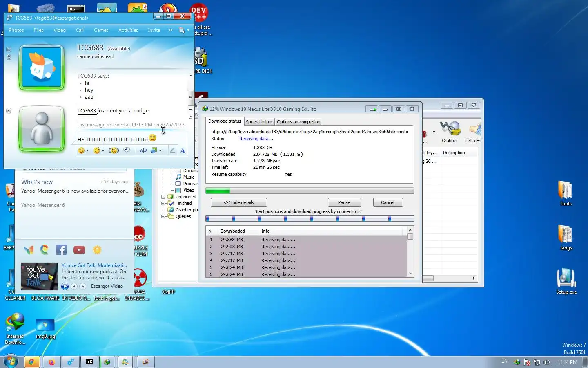Click the sun icon in the messenger panel
Screen dimensions: 588x368
(x=97, y=250)
